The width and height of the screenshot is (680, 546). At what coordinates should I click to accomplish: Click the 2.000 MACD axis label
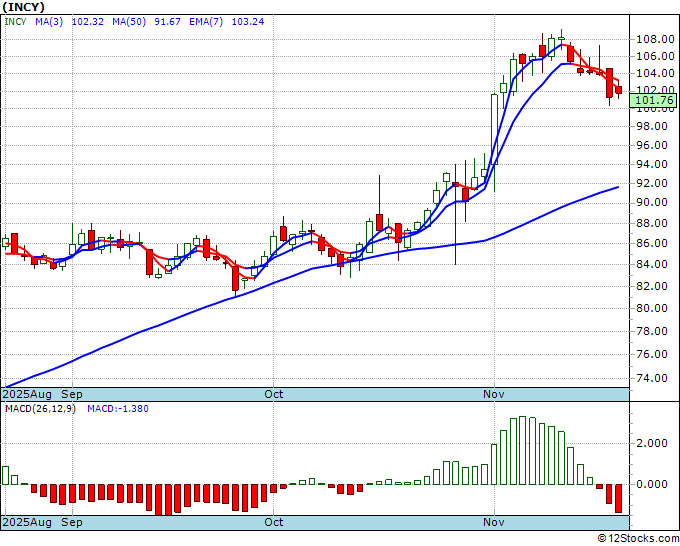pos(652,443)
